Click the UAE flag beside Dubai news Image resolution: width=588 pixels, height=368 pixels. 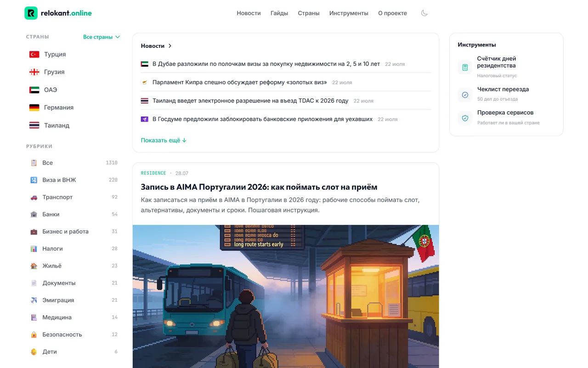point(145,64)
